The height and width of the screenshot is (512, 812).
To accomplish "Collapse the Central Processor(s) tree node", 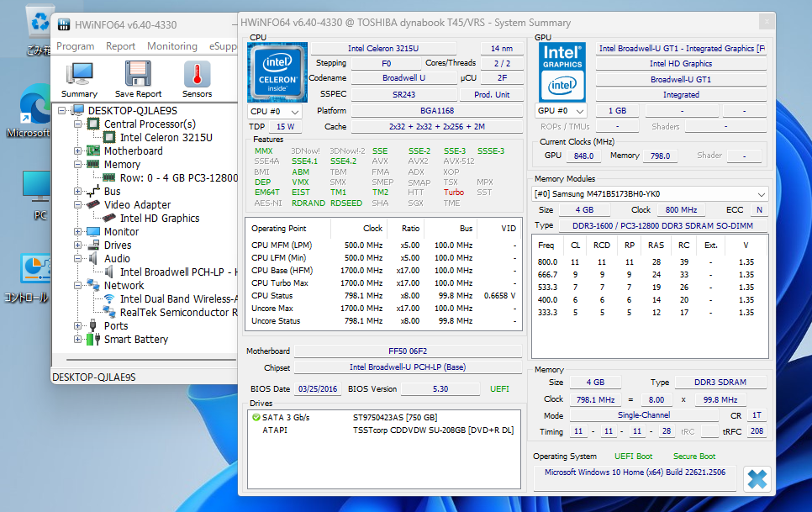I will click(77, 124).
